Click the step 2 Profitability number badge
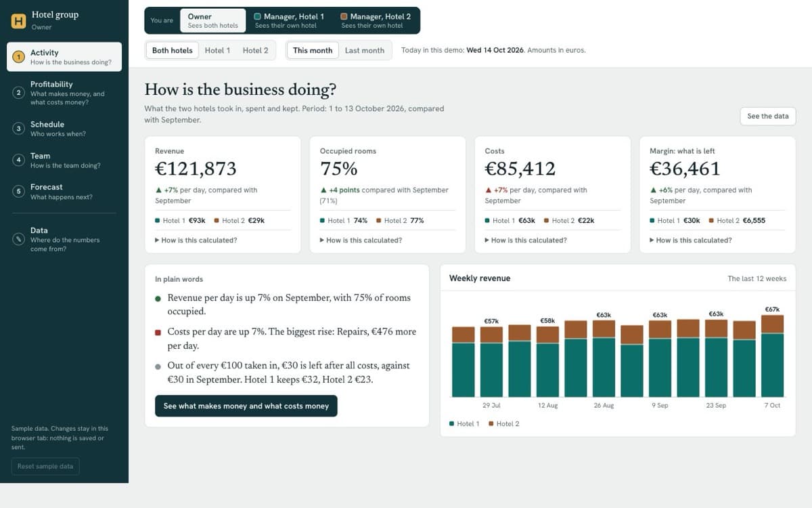This screenshot has height=508, width=812. tap(19, 93)
